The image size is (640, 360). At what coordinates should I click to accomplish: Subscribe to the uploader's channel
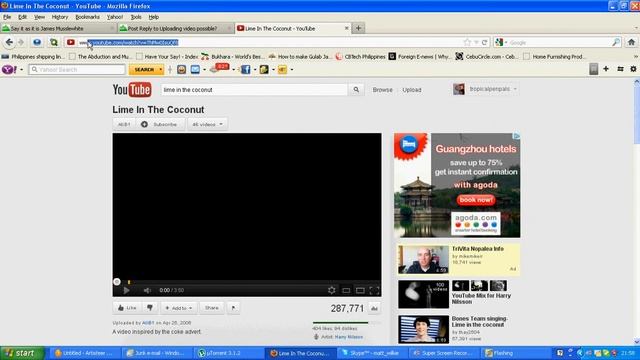[161, 124]
